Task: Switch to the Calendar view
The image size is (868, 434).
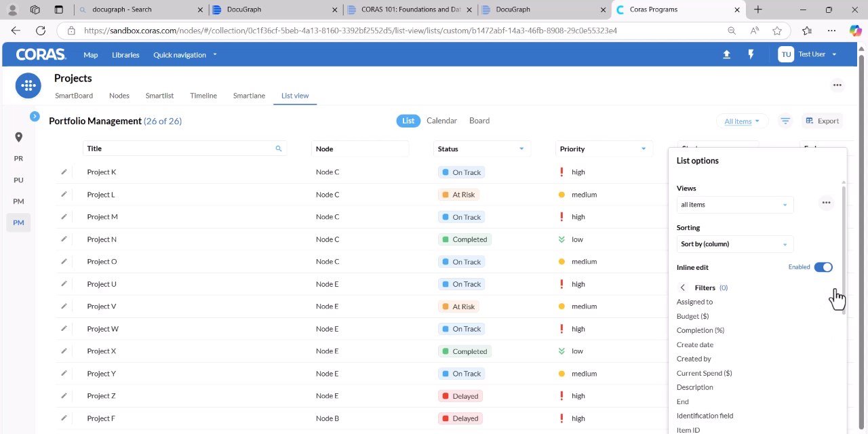Action: [441, 121]
